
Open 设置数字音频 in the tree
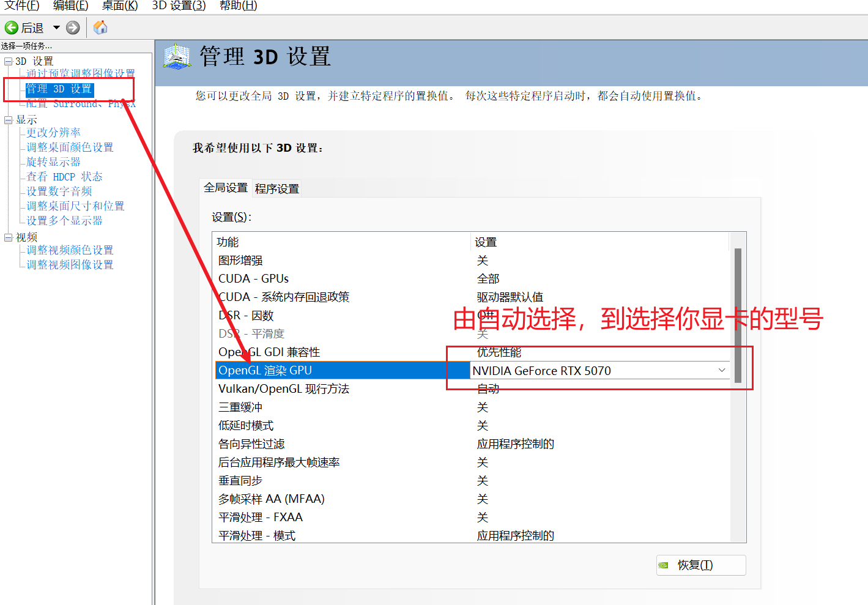[x=59, y=191]
